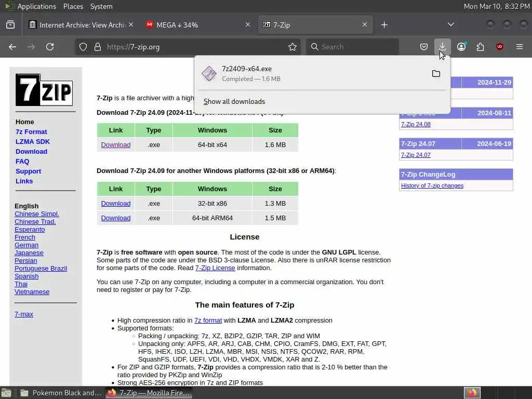Open the LZMA SDK sidebar link

(33, 141)
